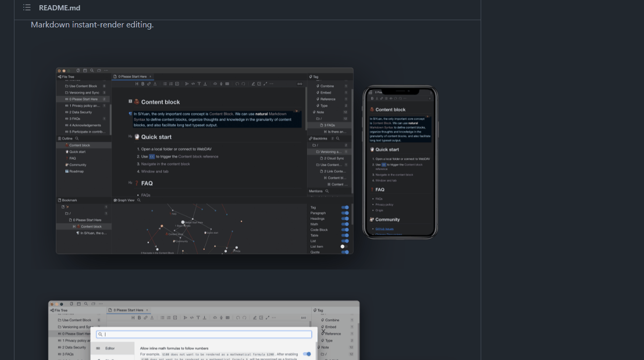The width and height of the screenshot is (644, 360).
Task: Toggle the Table switch in graph filters
Action: point(345,235)
